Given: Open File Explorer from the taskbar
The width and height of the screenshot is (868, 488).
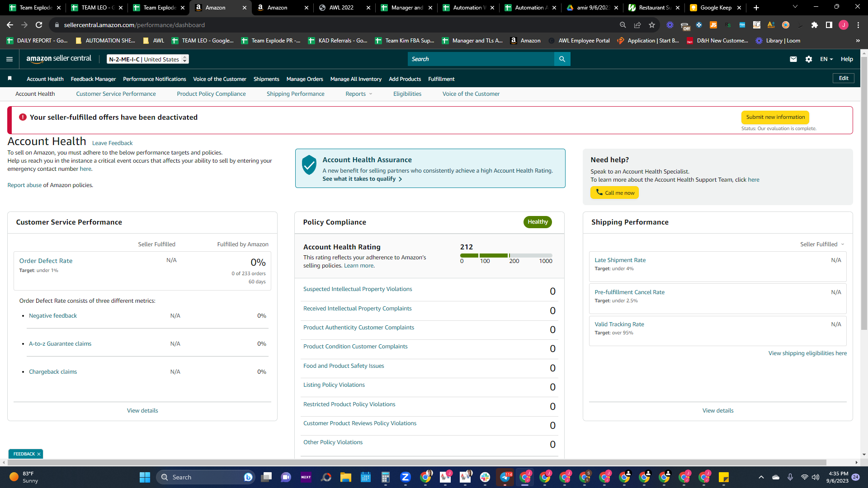Looking at the screenshot, I should point(346,477).
